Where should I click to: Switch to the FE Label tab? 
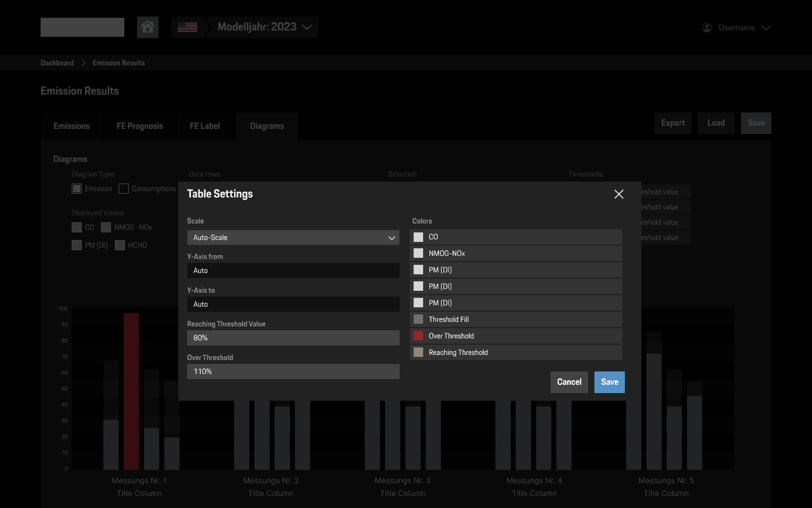tap(204, 126)
